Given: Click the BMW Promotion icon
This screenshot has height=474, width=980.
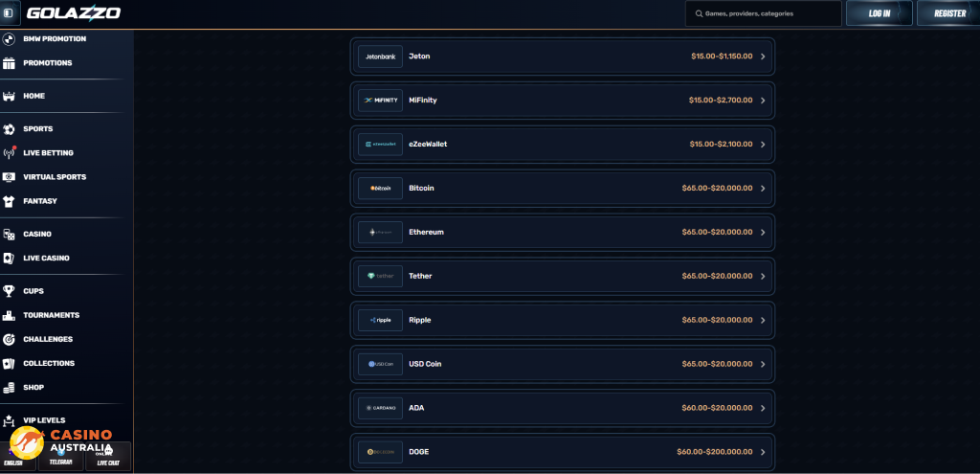Looking at the screenshot, I should click(x=9, y=39).
